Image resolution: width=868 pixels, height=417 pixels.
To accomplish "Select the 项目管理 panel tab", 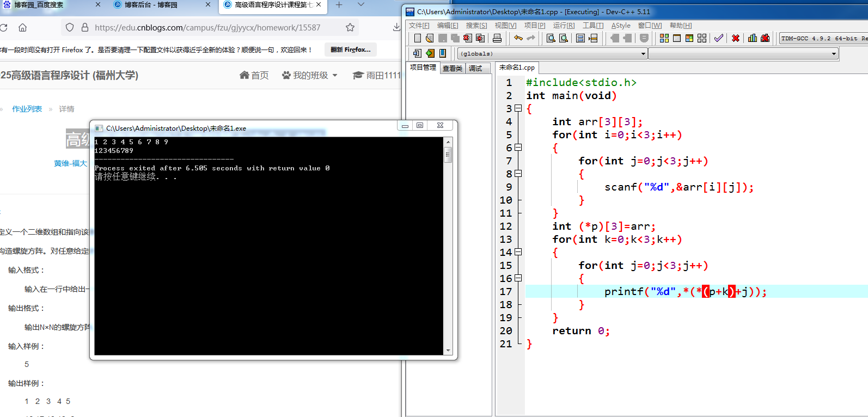I will tap(423, 68).
